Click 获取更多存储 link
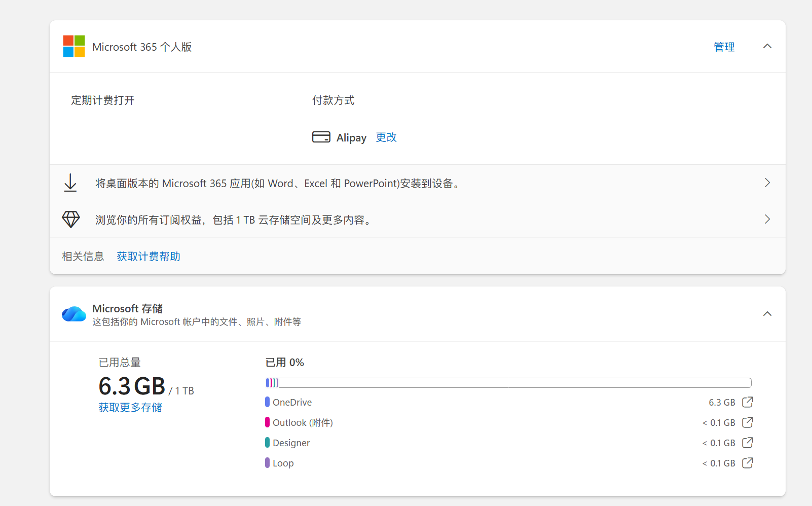The height and width of the screenshot is (506, 812). [x=130, y=408]
